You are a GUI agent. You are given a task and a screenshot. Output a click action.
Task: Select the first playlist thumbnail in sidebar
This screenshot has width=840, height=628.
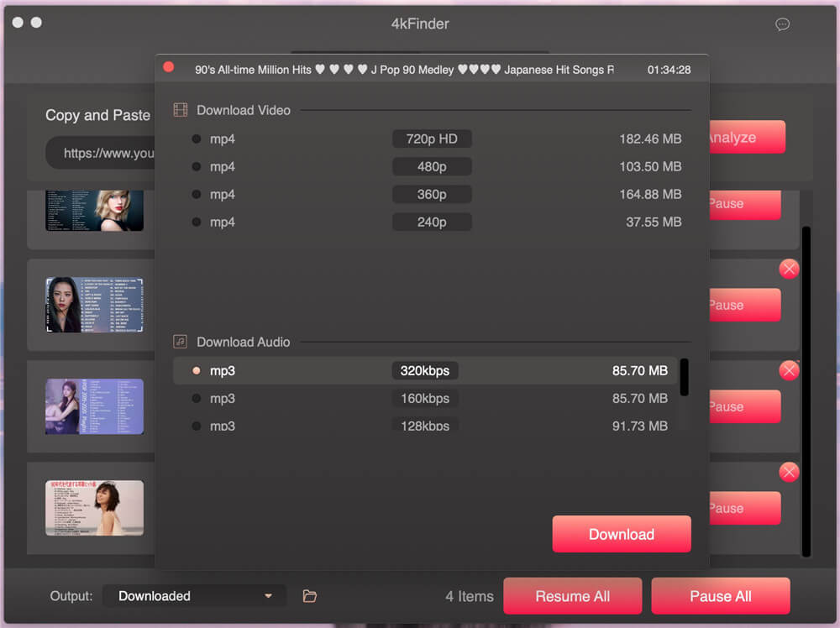click(x=94, y=210)
